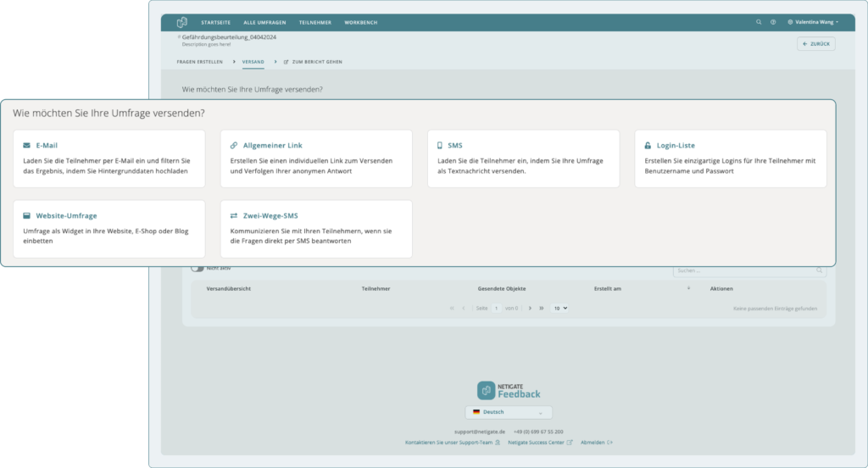Screen dimensions: 868x468
Task: Click into the Suchen search field
Action: click(x=749, y=270)
